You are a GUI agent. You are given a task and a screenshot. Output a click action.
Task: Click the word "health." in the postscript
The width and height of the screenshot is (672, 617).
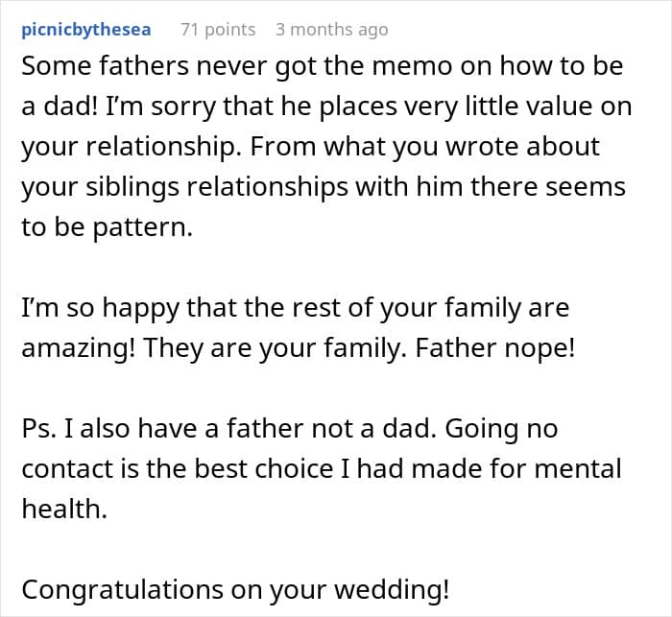coord(64,509)
